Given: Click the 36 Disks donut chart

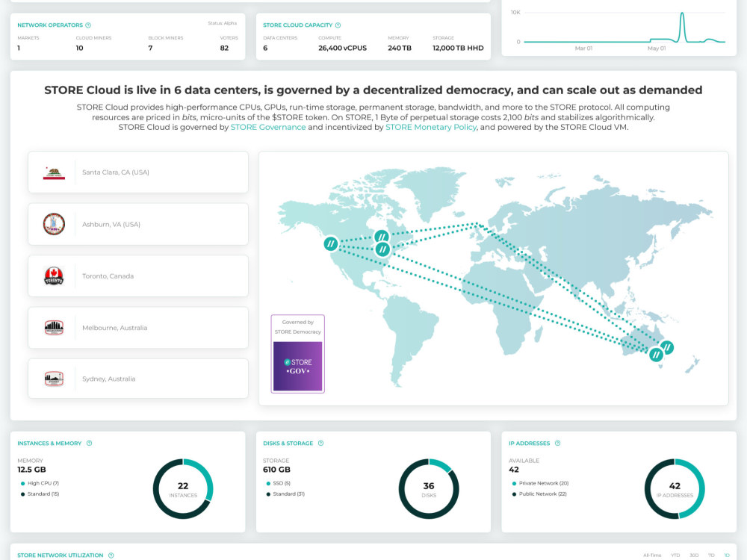Looking at the screenshot, I should coord(429,489).
